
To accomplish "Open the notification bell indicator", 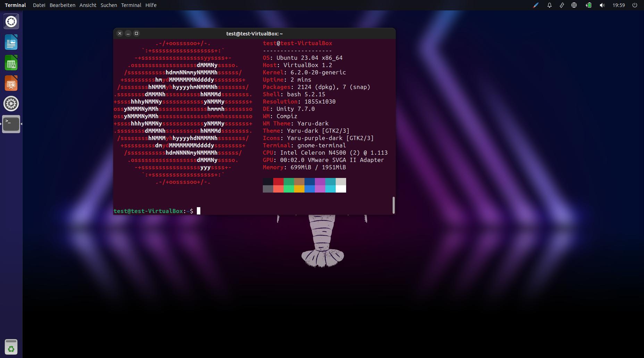I will tap(549, 5).
